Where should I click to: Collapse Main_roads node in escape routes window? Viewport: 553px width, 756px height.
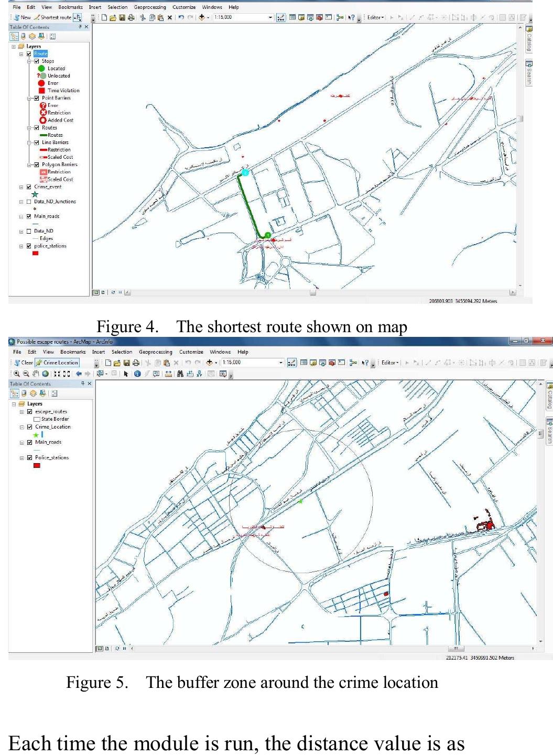tap(22, 442)
